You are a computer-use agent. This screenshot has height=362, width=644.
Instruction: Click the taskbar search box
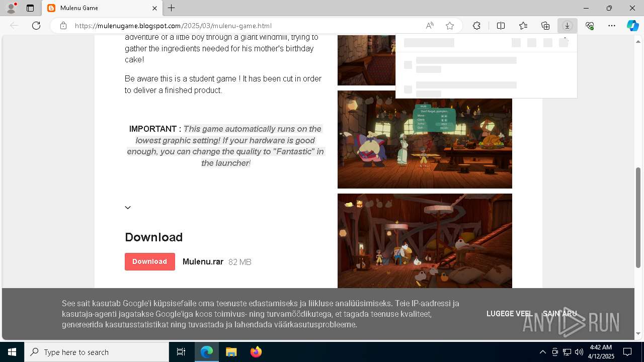coord(97,352)
